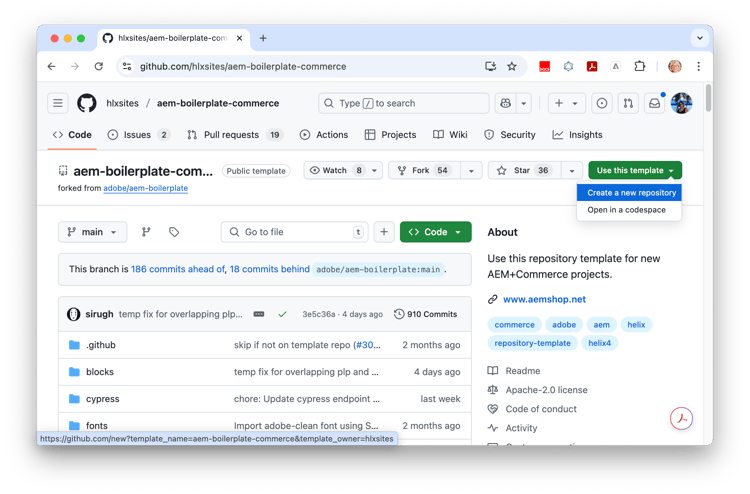Click the Watch button
This screenshot has width=750, height=494.
(x=335, y=170)
